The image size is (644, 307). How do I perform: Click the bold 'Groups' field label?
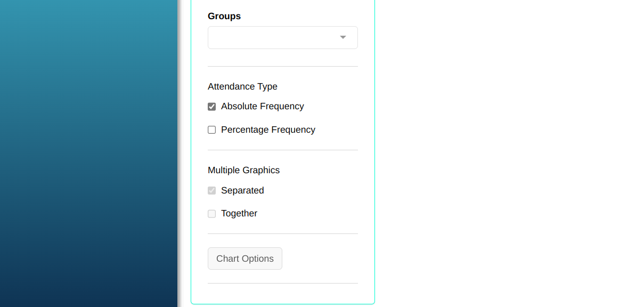coord(224,16)
